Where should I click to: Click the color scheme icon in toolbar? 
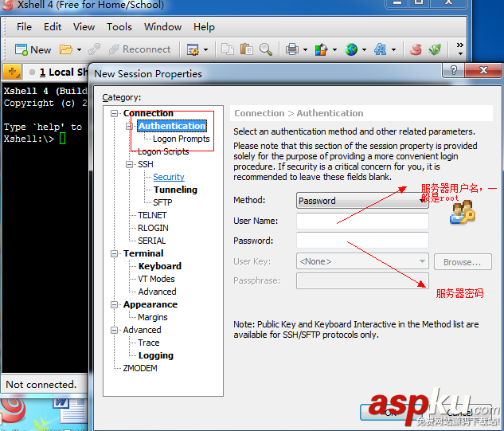tap(321, 49)
